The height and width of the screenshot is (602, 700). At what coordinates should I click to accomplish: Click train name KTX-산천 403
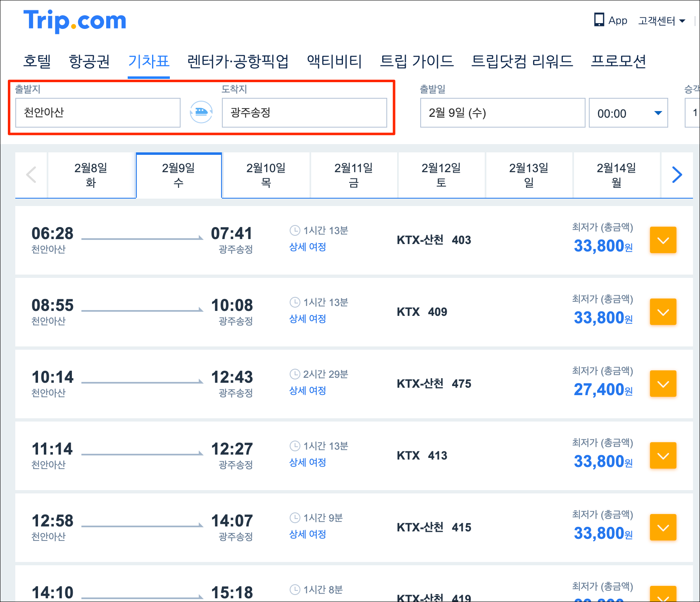point(434,240)
